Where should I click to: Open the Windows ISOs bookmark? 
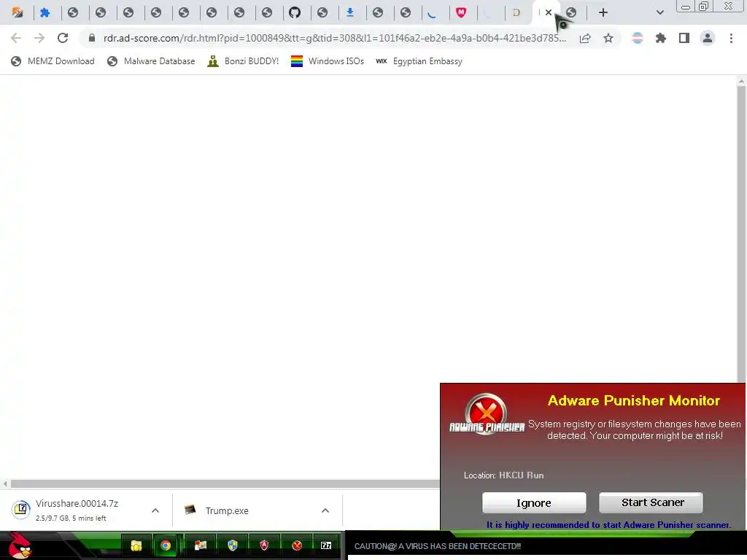(328, 61)
